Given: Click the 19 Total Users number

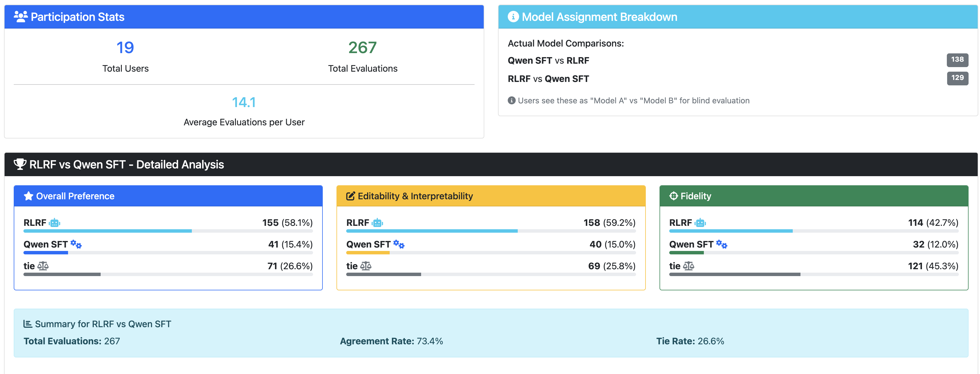Looking at the screenshot, I should point(125,47).
